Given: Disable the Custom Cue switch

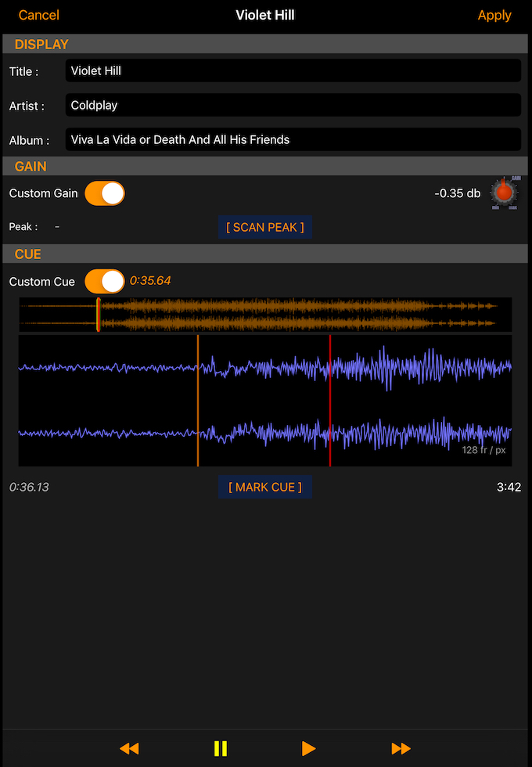Looking at the screenshot, I should 105,281.
